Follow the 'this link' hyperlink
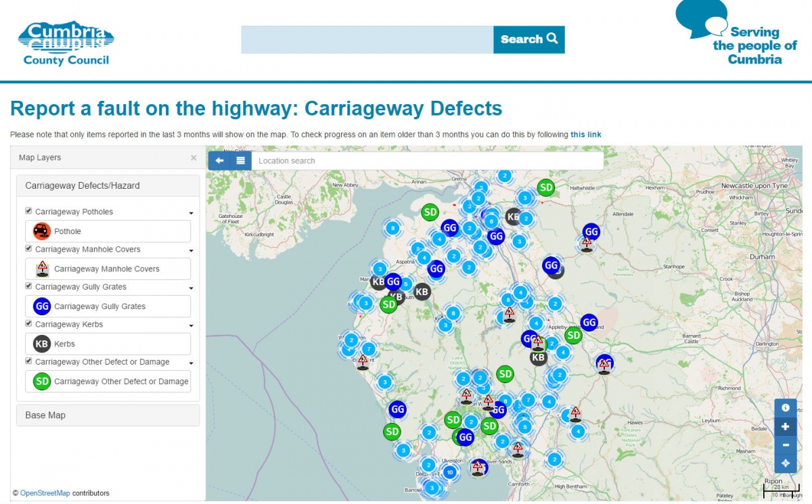 click(585, 135)
